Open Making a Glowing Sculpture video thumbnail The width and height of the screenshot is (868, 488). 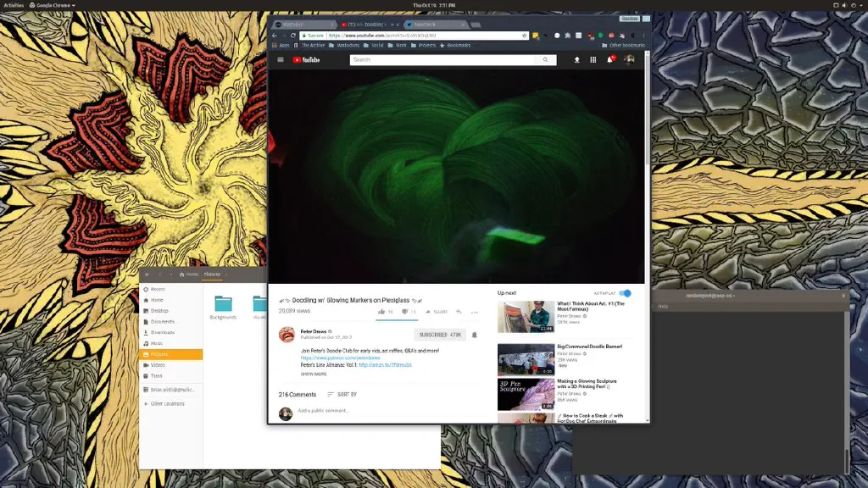(x=526, y=395)
